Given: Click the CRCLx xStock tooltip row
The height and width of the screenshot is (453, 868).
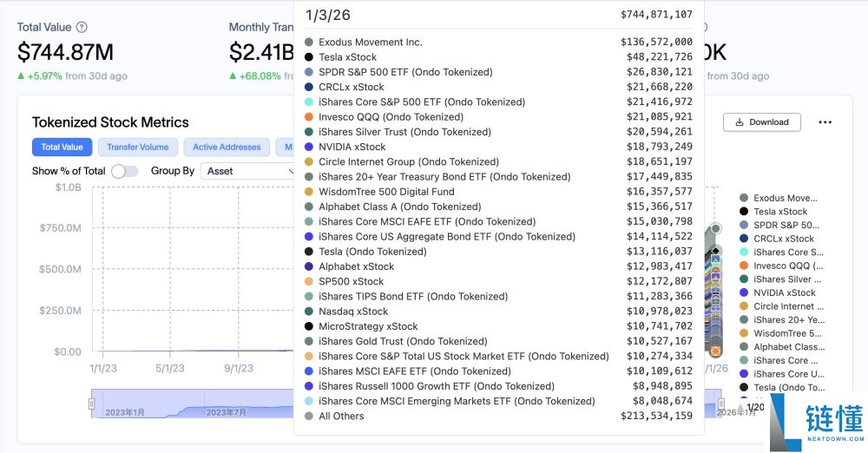Looking at the screenshot, I should coord(498,87).
